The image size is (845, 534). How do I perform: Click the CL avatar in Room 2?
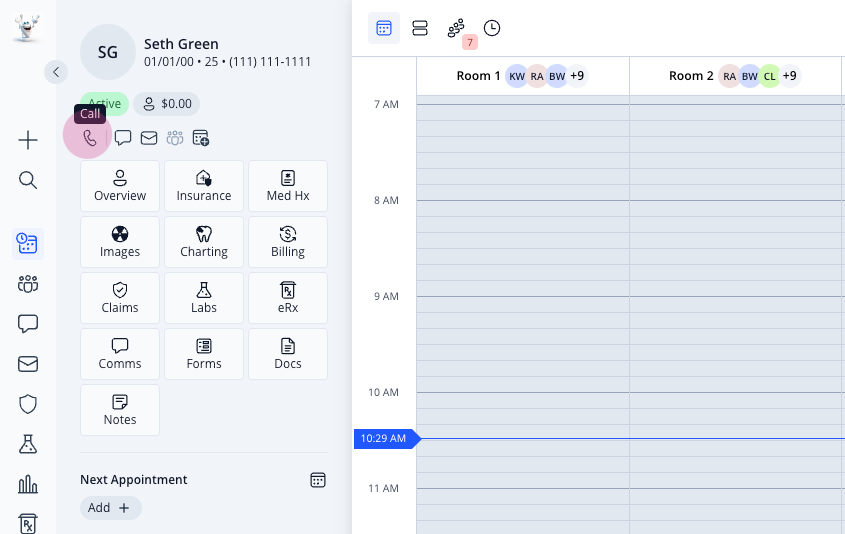click(x=770, y=76)
